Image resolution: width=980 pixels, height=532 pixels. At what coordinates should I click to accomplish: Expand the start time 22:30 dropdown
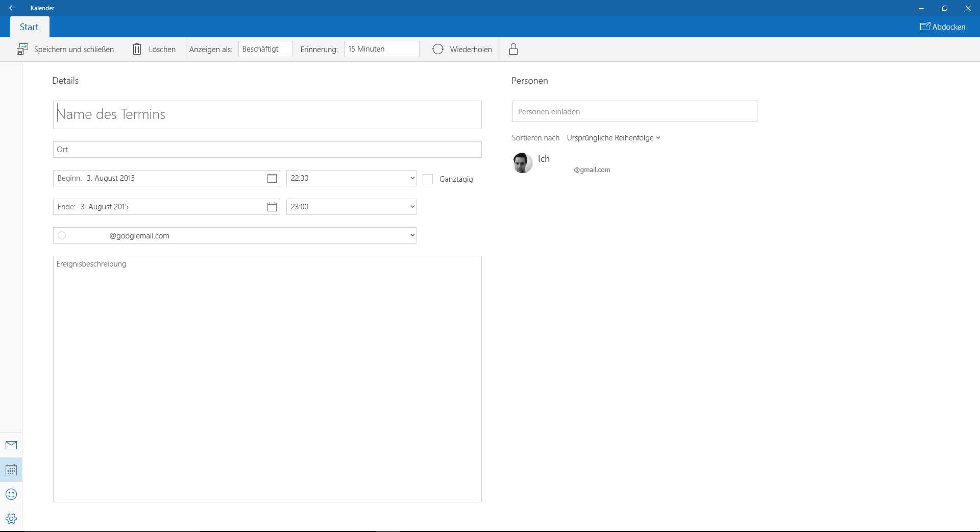[351, 178]
